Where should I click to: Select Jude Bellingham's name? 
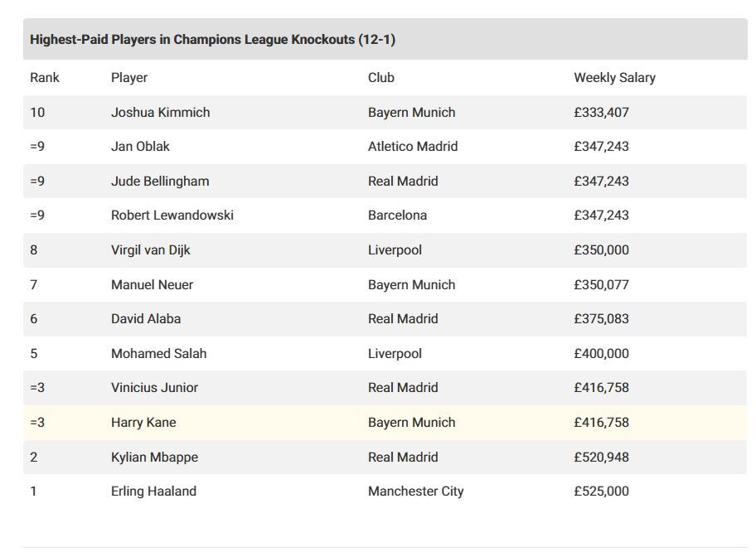(x=160, y=182)
